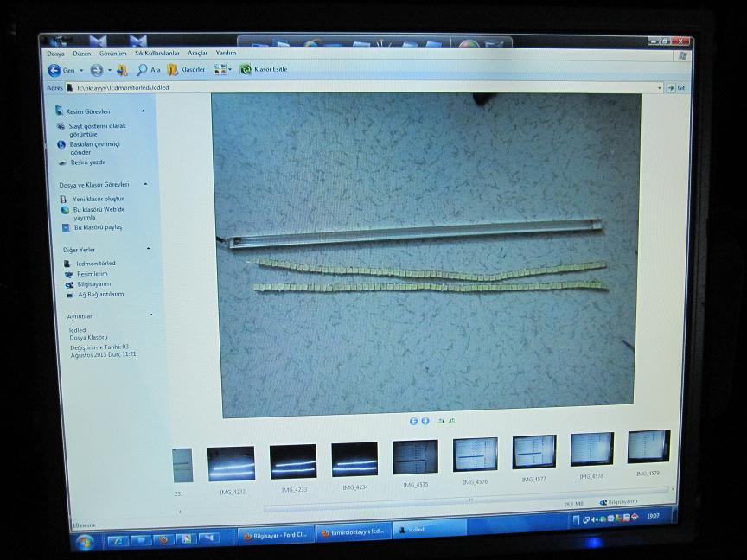The height and width of the screenshot is (560, 747).
Task: Open the forward history dropdown arrow
Action: click(x=110, y=71)
